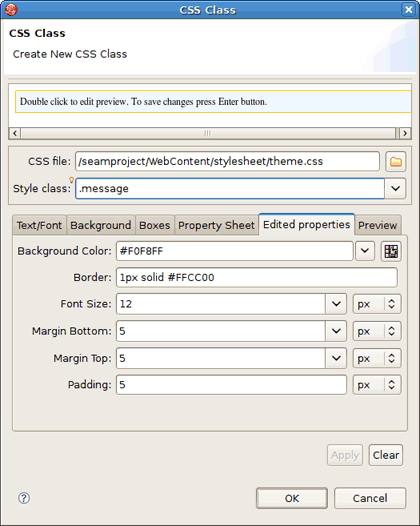Click the Background Color #F0F8FF field

(x=235, y=251)
